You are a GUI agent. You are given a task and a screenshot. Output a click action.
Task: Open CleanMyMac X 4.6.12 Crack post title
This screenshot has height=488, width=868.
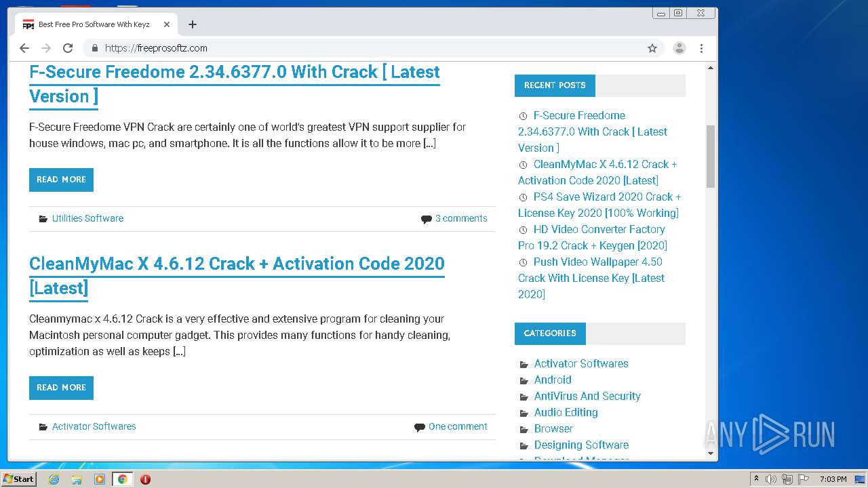coord(237,275)
